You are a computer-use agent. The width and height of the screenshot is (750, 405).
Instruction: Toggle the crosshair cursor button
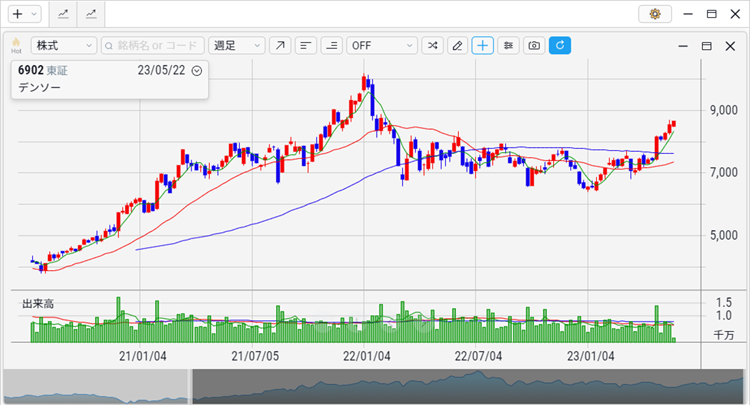point(483,46)
